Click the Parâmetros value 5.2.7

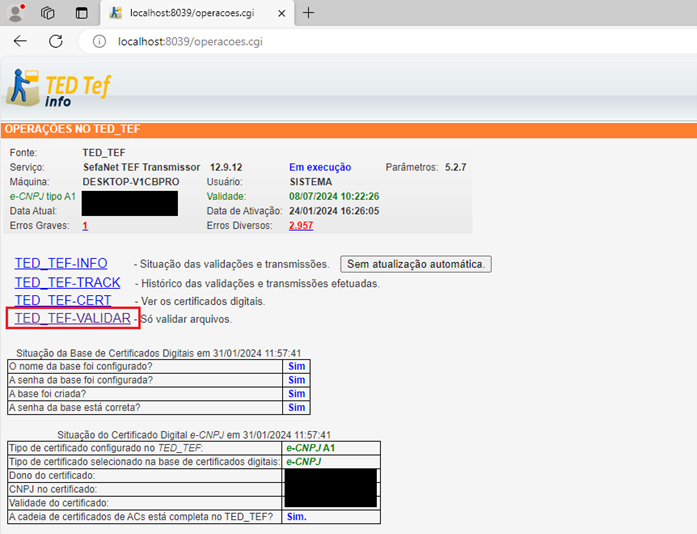(x=456, y=167)
